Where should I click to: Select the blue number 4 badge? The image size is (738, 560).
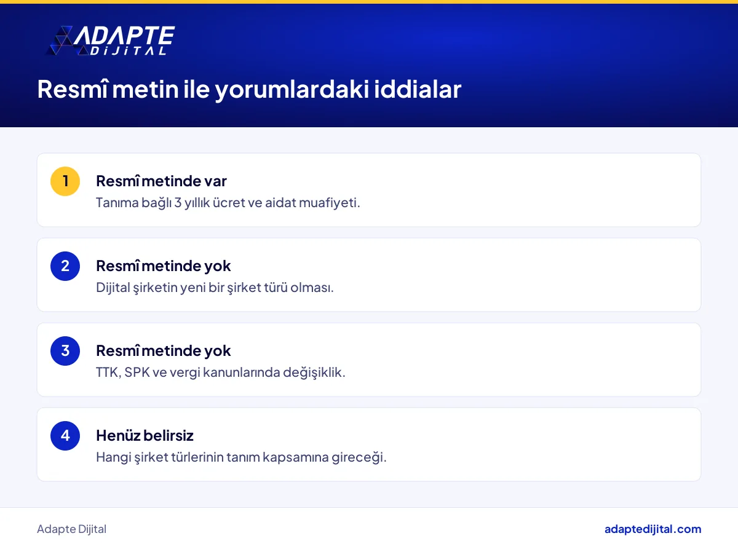tap(65, 436)
